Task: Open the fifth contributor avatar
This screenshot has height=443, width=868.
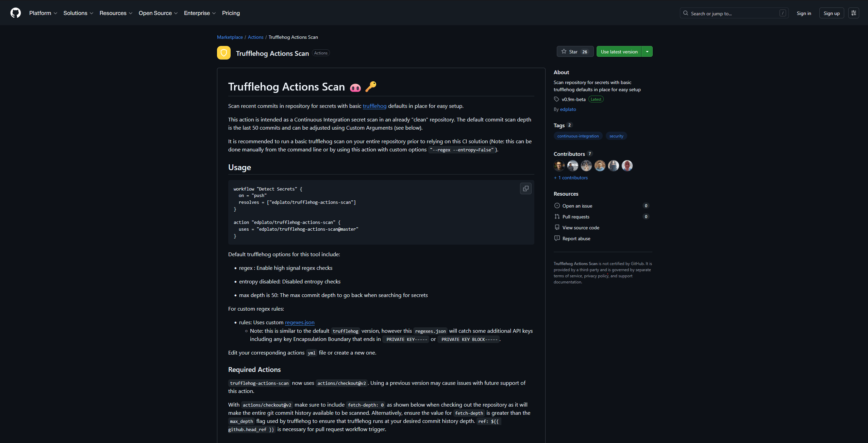Action: pyautogui.click(x=614, y=166)
